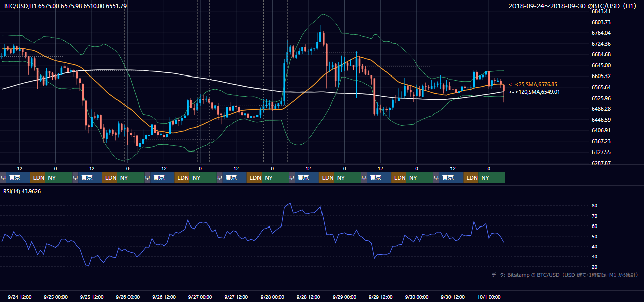The image size is (644, 302).
Task: Click the 10/1 00:00 date label
Action: tap(489, 297)
